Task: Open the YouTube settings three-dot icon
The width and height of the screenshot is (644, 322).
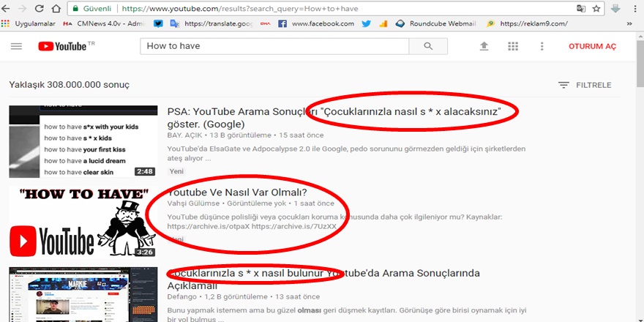Action: [542, 46]
